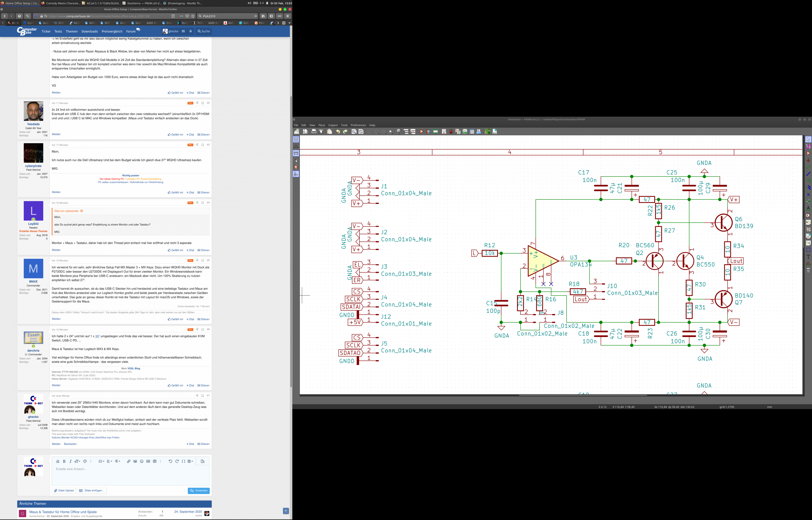Toggle grid display in Eeschema
This screenshot has height=520, width=812.
click(x=296, y=139)
